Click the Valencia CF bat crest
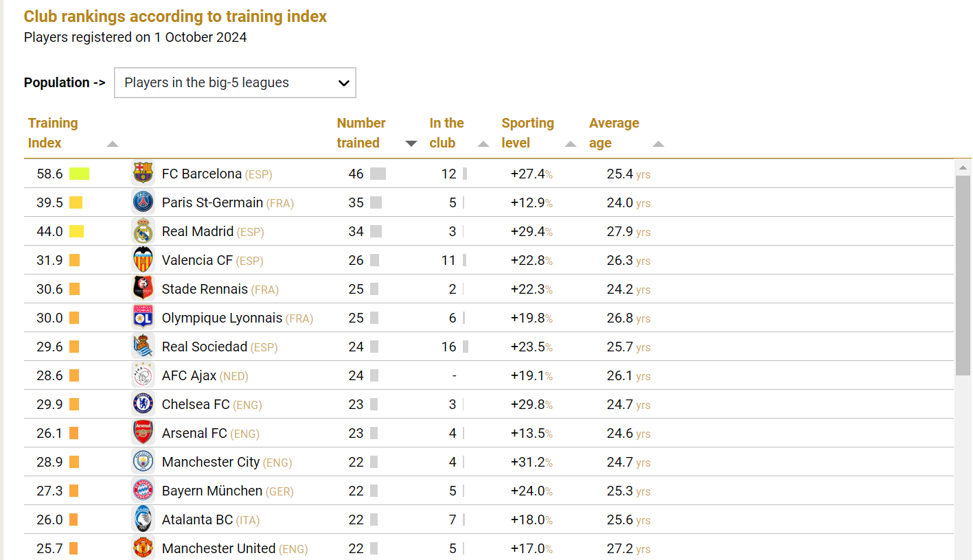This screenshot has height=560, width=973. [143, 259]
